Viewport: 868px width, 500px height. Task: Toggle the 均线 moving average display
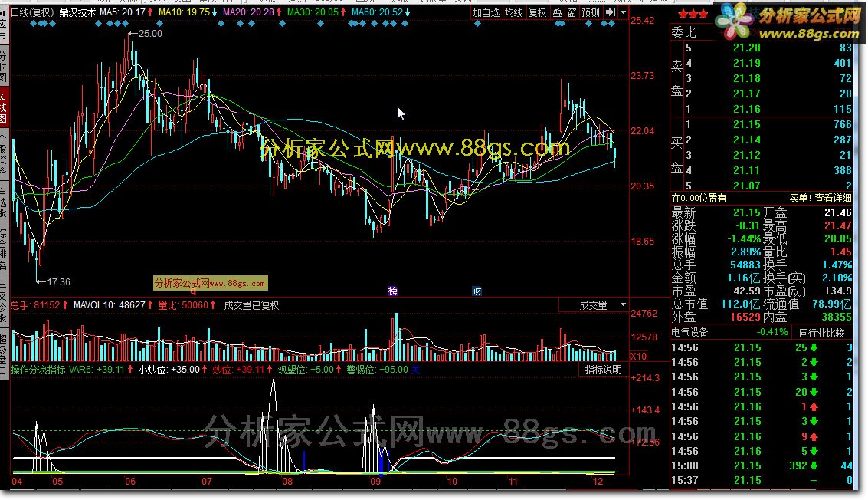[514, 12]
